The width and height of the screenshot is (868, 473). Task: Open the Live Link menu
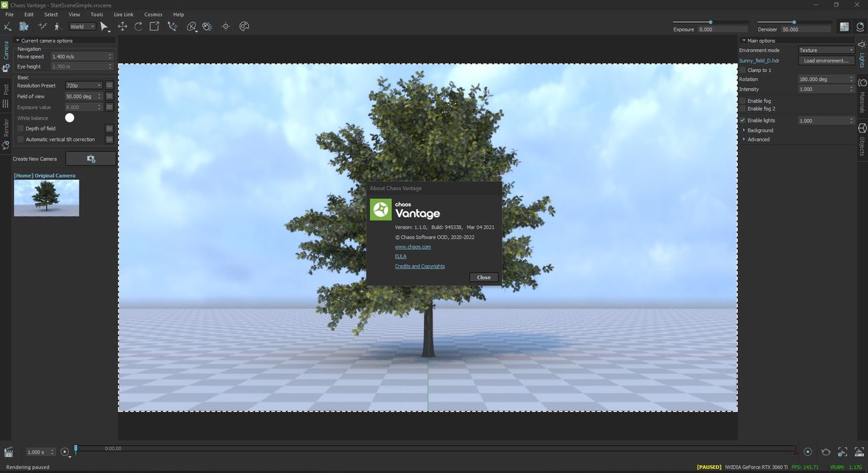pos(124,14)
